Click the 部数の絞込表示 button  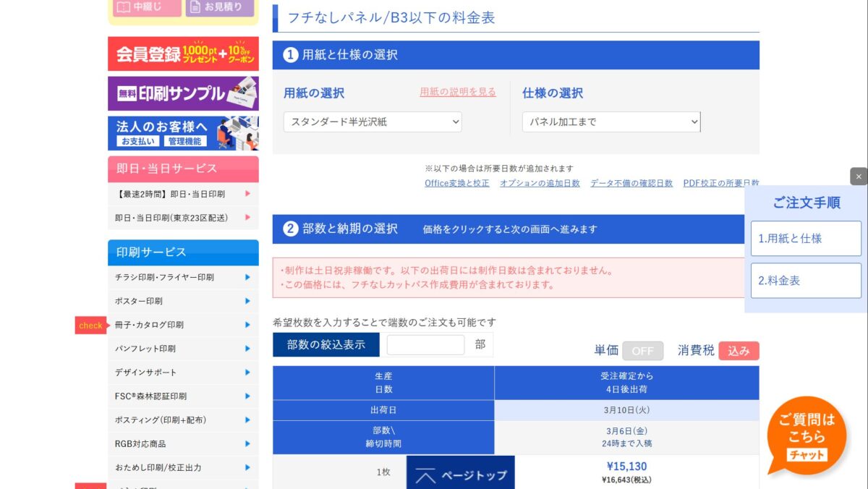click(x=325, y=345)
